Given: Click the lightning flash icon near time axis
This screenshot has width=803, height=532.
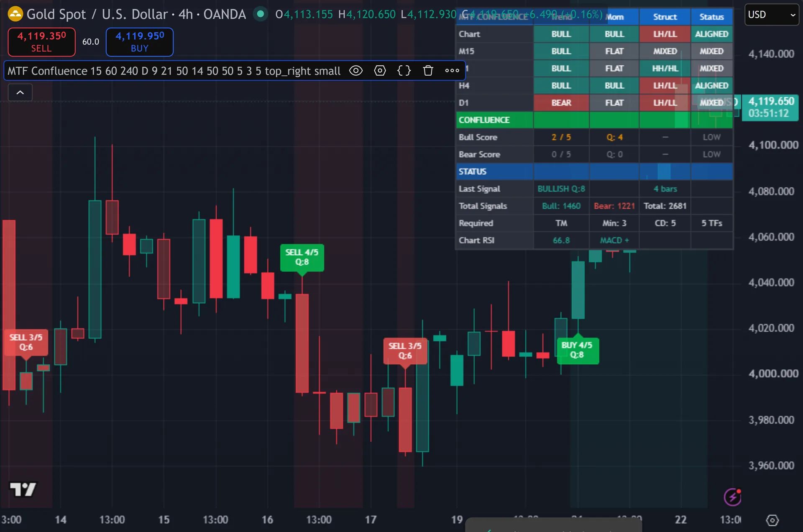Looking at the screenshot, I should pos(733,497).
